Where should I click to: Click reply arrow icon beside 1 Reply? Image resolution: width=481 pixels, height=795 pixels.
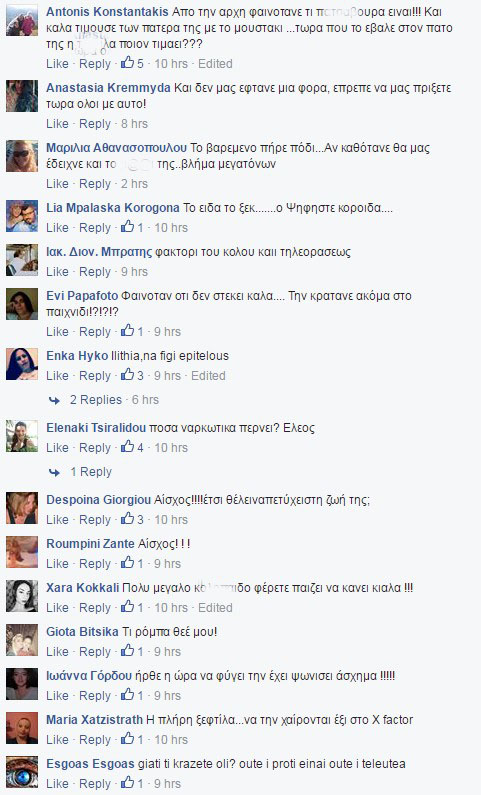pyautogui.click(x=54, y=472)
